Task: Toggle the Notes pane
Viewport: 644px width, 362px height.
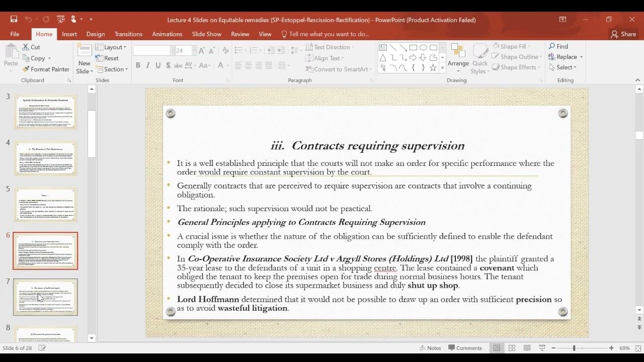Action: click(x=430, y=348)
